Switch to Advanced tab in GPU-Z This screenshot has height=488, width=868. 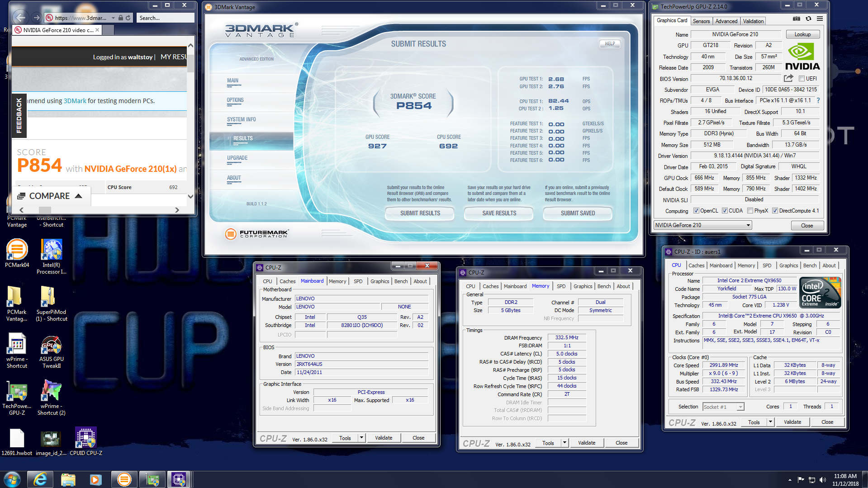tap(726, 21)
